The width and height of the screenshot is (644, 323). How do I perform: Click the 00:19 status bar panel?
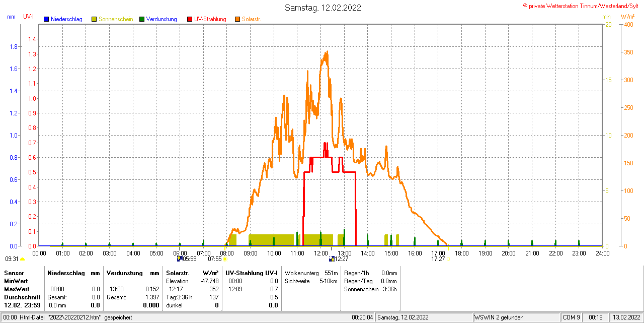[596, 317]
